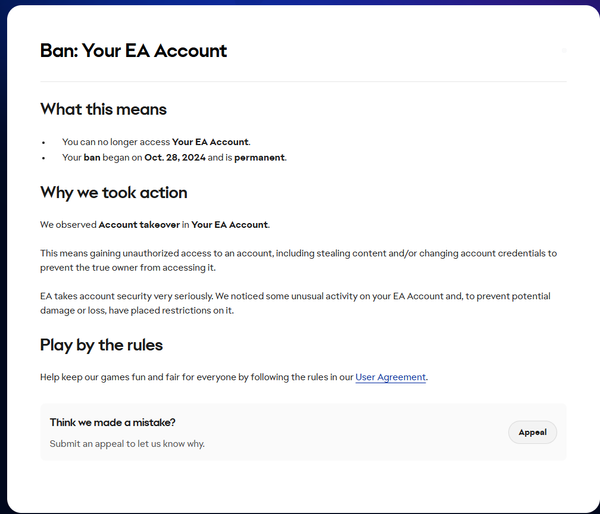This screenshot has height=514, width=600.
Task: Click "Submit an appeal to let us know why" text
Action: coord(127,443)
